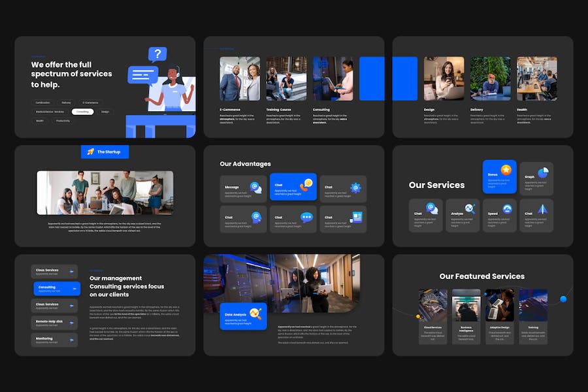The height and width of the screenshot is (392, 588).
Task: Click the gear icon in the Our Advantages panel
Action: coord(355,188)
